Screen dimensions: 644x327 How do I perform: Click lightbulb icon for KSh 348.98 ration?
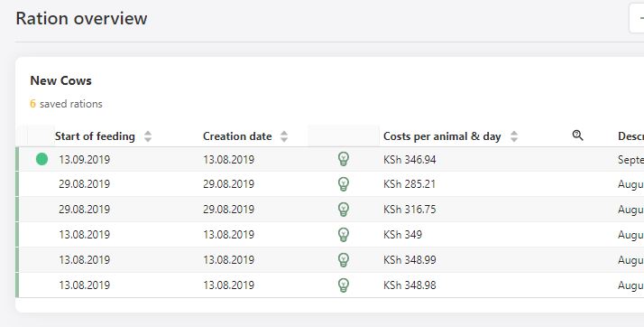pos(344,285)
